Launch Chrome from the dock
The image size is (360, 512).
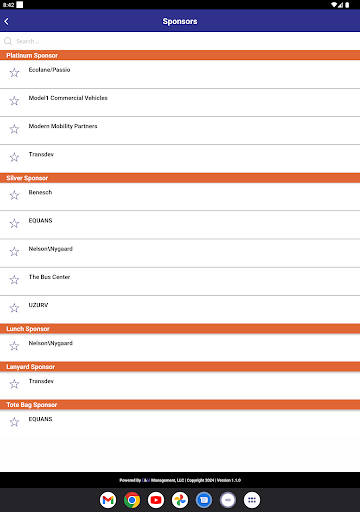pos(132,500)
